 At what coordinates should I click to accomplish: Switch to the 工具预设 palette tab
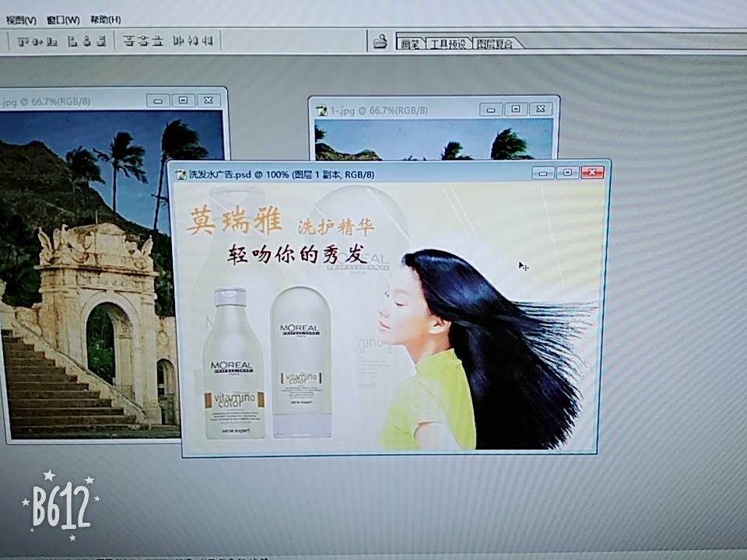(448, 44)
